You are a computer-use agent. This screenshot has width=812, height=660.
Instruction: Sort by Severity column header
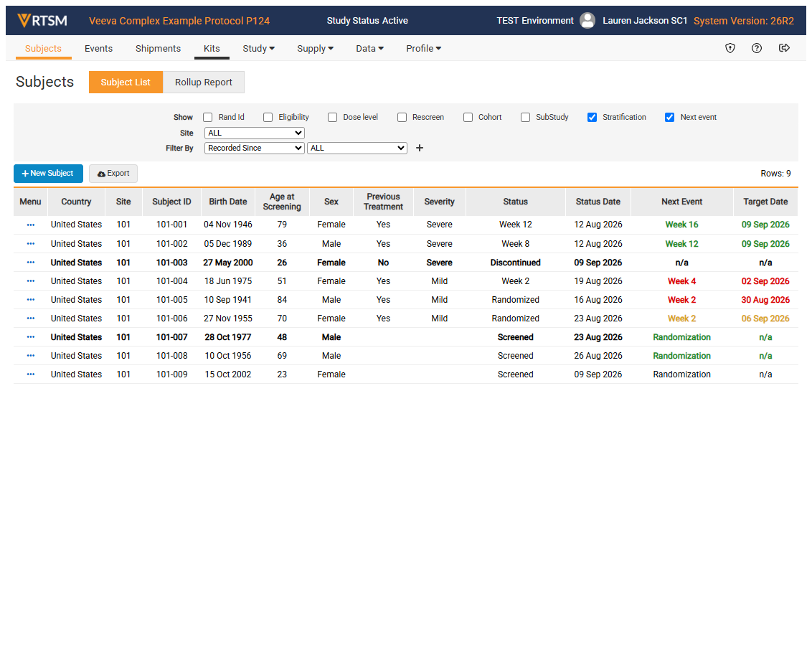tap(439, 202)
